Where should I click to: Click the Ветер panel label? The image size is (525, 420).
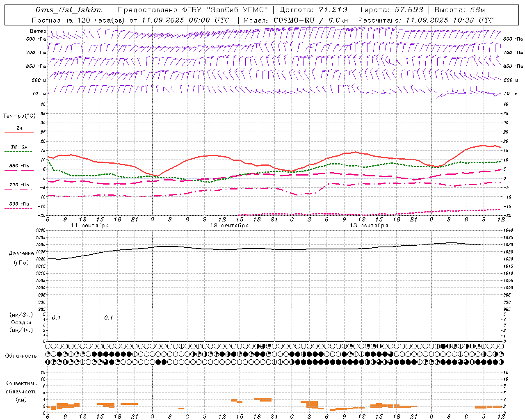[x=38, y=31]
